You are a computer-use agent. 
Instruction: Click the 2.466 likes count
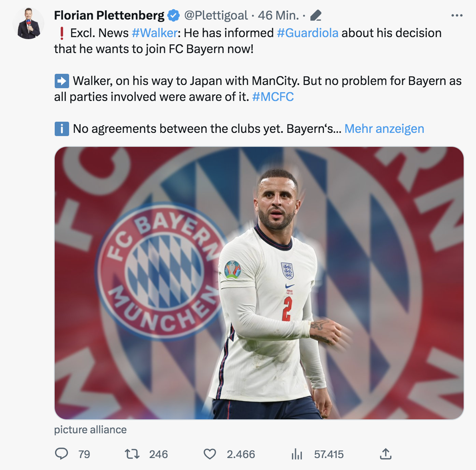tap(241, 454)
